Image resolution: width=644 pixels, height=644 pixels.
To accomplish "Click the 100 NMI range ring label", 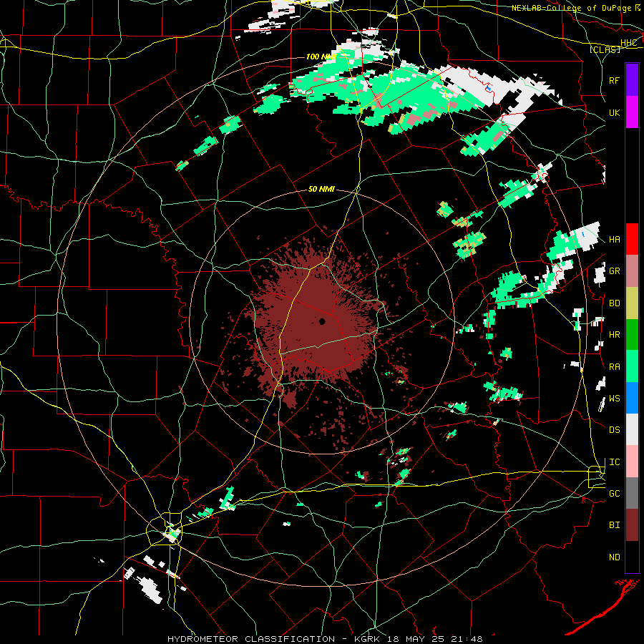I will 321,57.
